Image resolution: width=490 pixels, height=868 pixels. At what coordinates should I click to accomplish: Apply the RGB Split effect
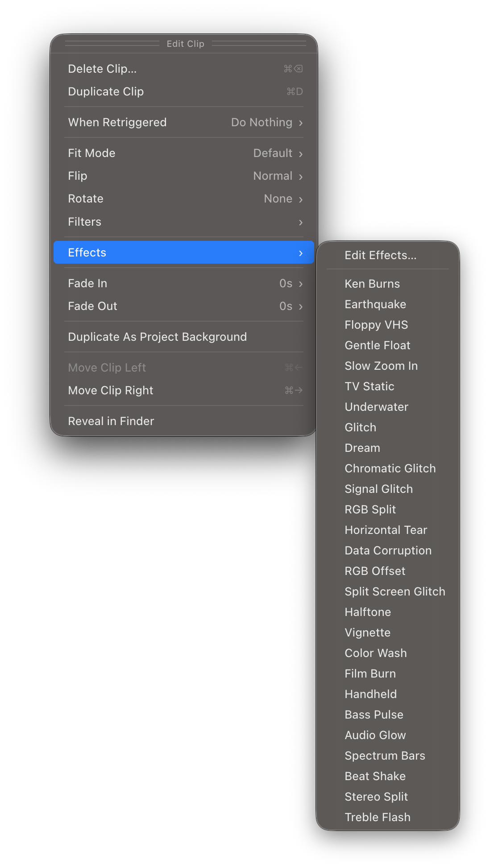[370, 509]
